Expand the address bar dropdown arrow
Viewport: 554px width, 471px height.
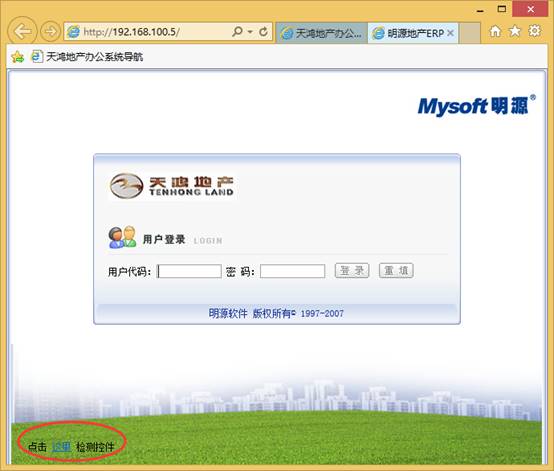250,32
